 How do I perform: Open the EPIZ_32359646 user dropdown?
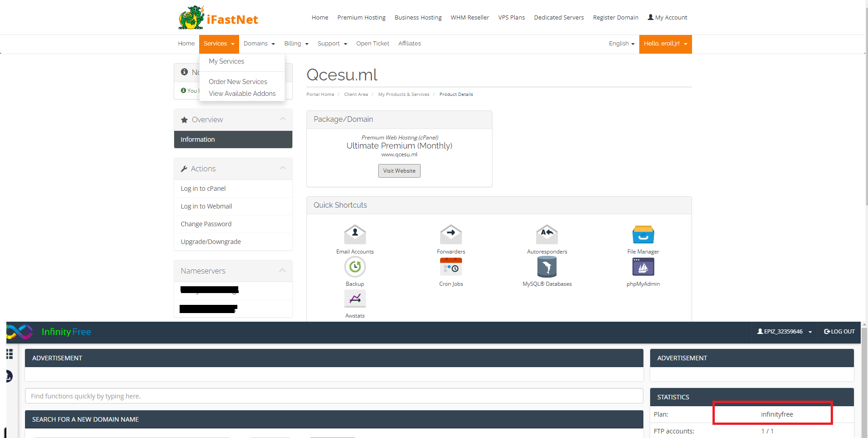pos(784,332)
